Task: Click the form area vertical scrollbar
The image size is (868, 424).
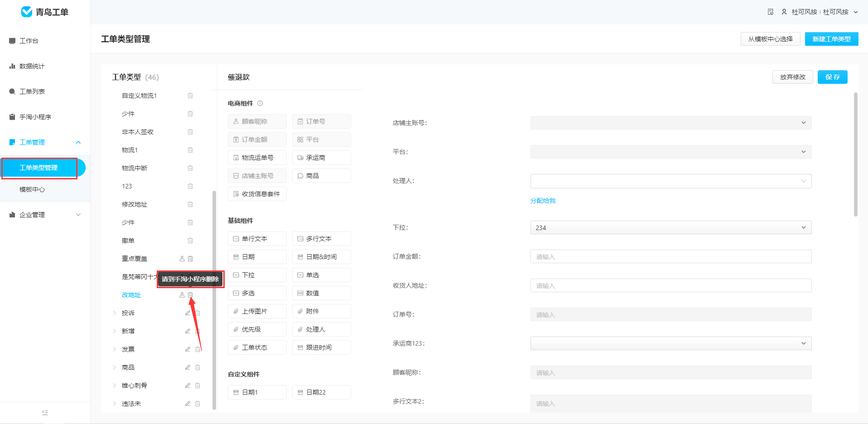Action: pyautogui.click(x=855, y=154)
